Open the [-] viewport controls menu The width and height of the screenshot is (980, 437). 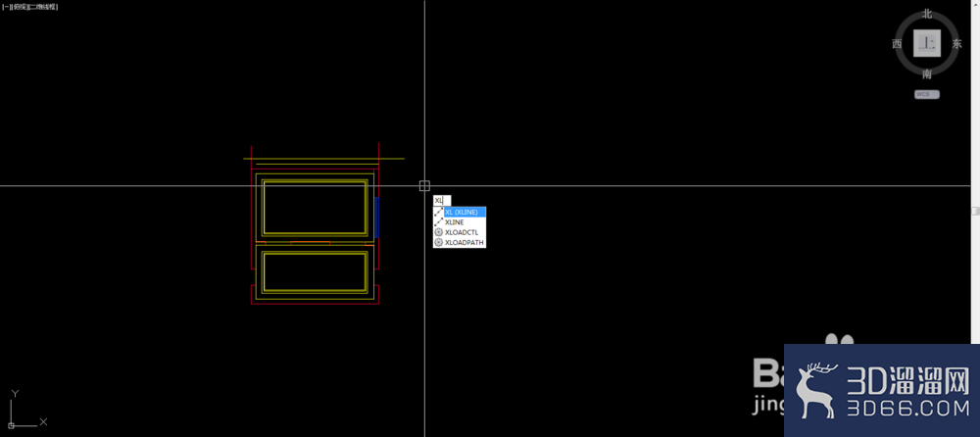6,7
